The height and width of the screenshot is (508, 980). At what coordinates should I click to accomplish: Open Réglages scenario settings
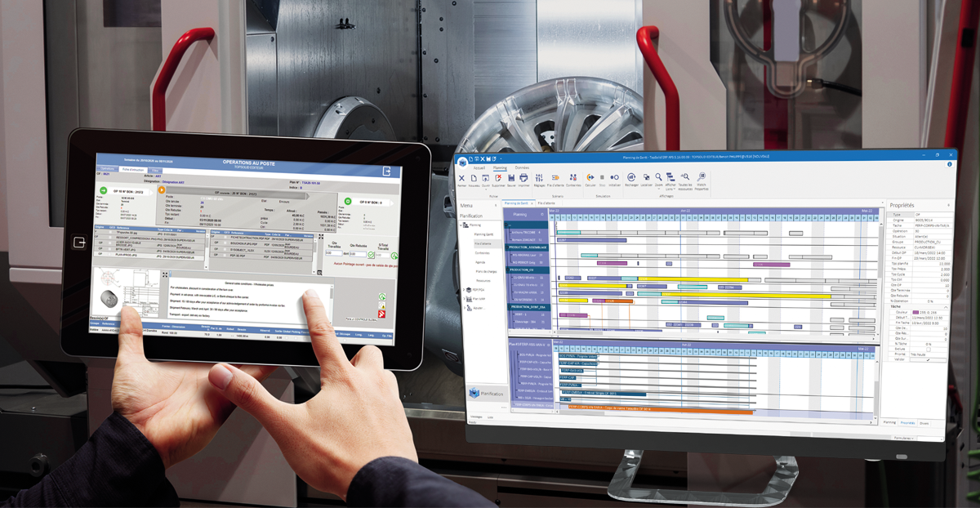click(540, 178)
